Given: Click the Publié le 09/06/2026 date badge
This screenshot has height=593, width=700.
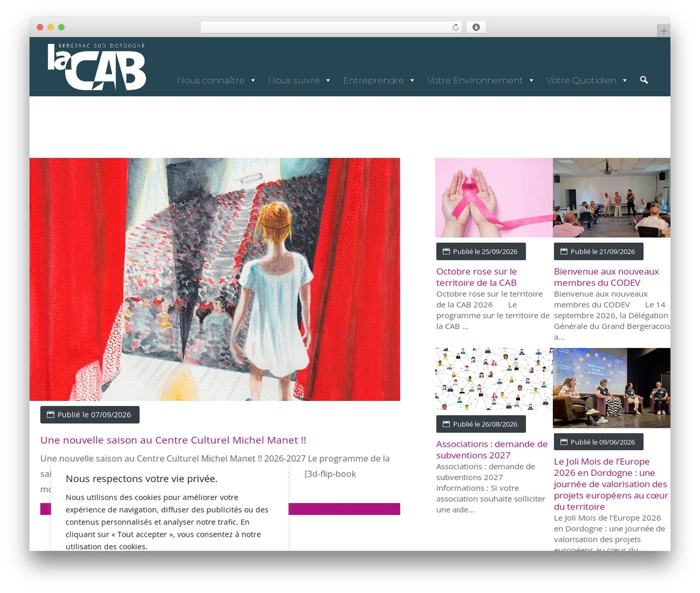Looking at the screenshot, I should (598, 442).
